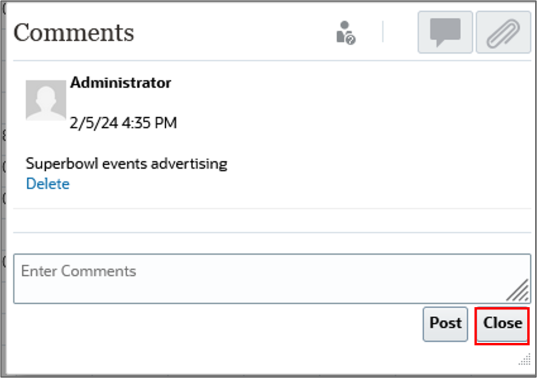
Task: Open the speech bubble comments view
Action: [445, 32]
